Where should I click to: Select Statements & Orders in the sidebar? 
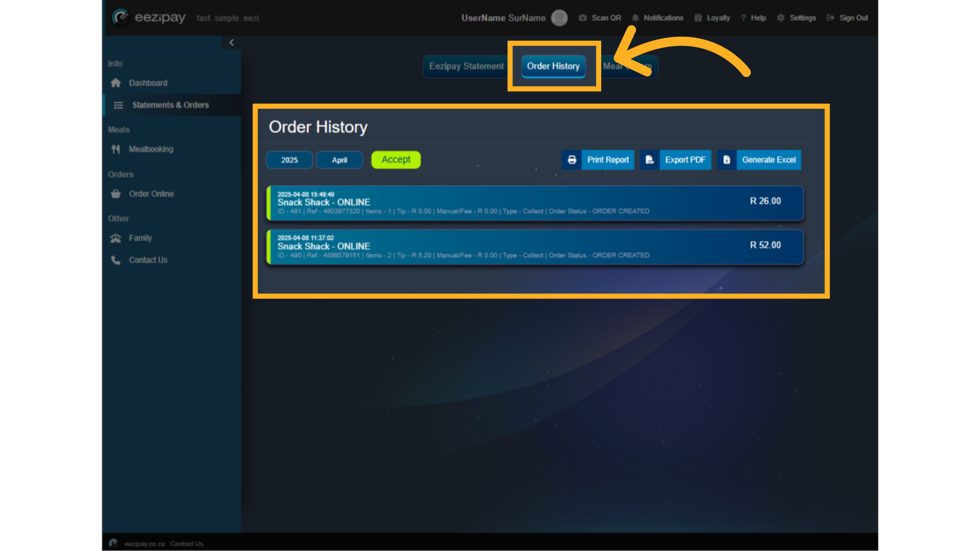(169, 105)
